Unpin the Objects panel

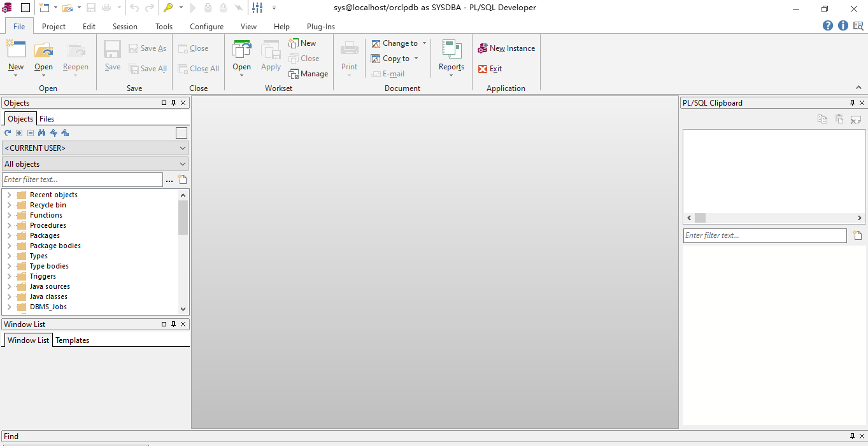tap(173, 102)
